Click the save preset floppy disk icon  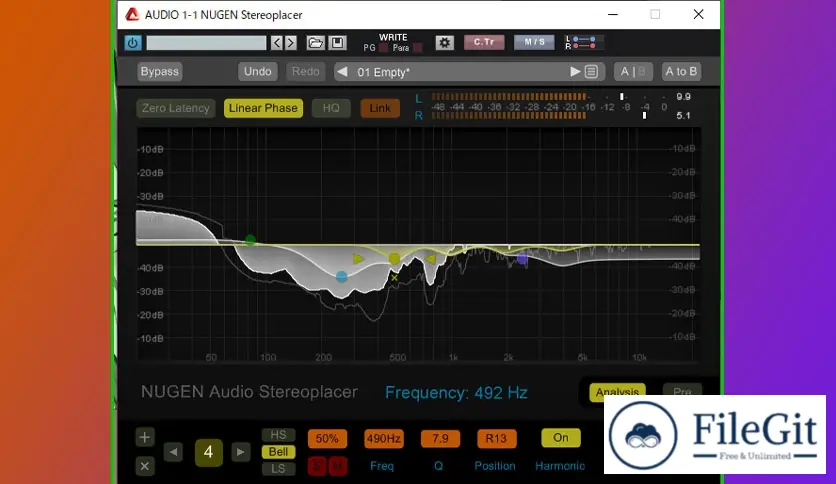[x=337, y=43]
